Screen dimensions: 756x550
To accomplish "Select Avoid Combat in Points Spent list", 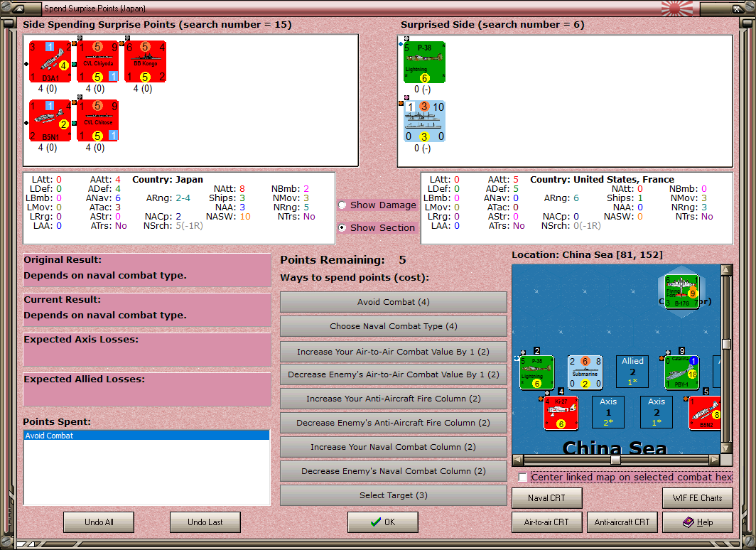I will pos(146,436).
